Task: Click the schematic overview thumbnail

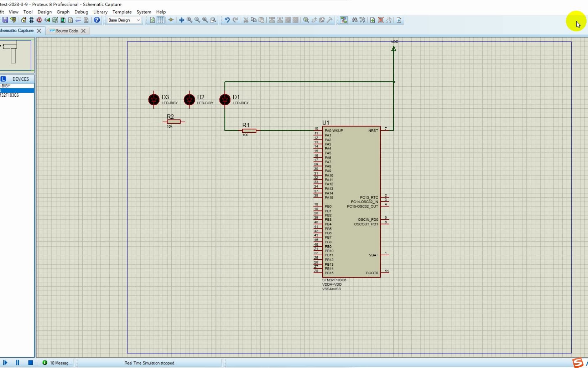Action: [16, 55]
